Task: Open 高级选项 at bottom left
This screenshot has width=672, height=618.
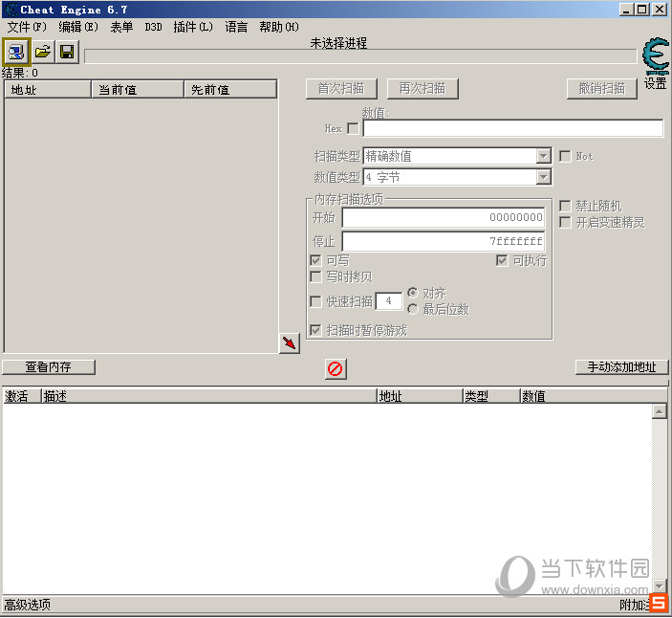Action: [x=28, y=606]
